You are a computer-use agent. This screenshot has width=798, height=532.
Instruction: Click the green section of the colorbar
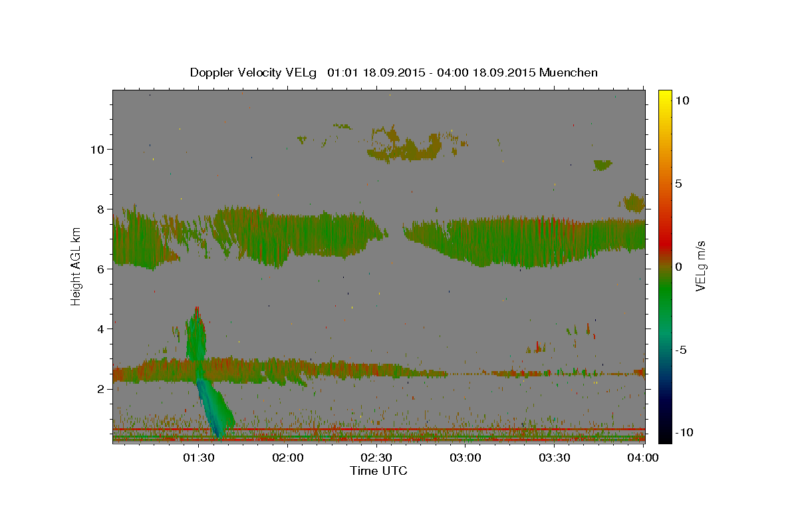(664, 293)
